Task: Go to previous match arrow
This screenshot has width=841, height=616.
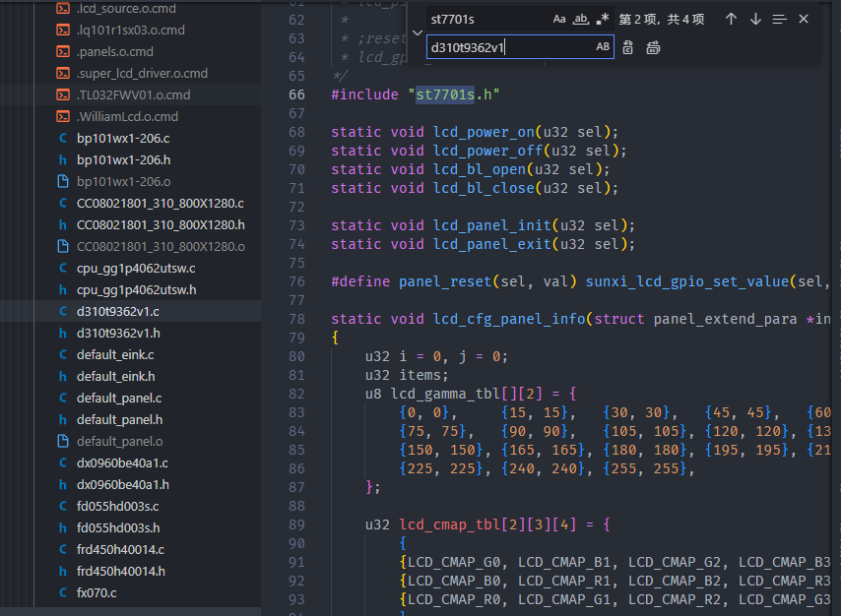Action: point(731,19)
